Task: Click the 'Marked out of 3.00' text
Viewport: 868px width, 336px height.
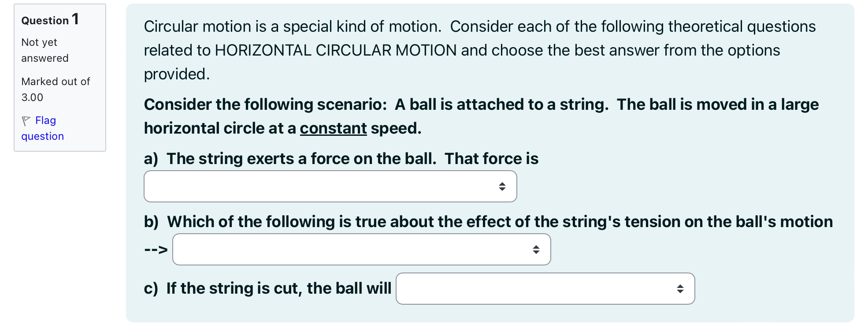Action: pyautogui.click(x=55, y=89)
